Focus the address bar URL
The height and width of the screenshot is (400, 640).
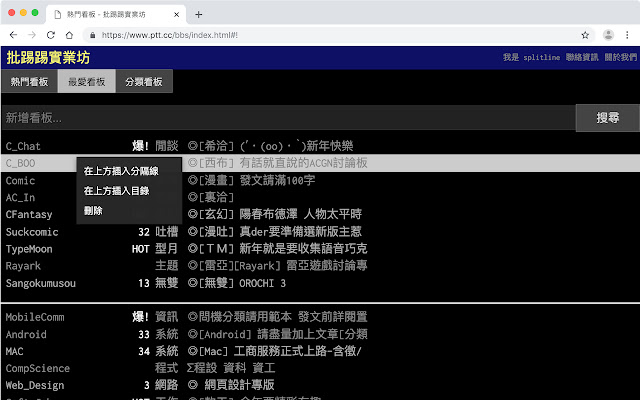(x=170, y=36)
